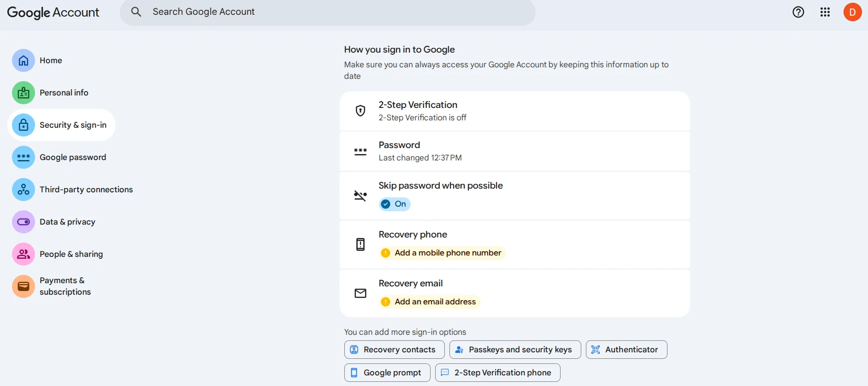Screen dimensions: 868x386
Task: Click the Skip password crossed-out icon
Action: 360,196
